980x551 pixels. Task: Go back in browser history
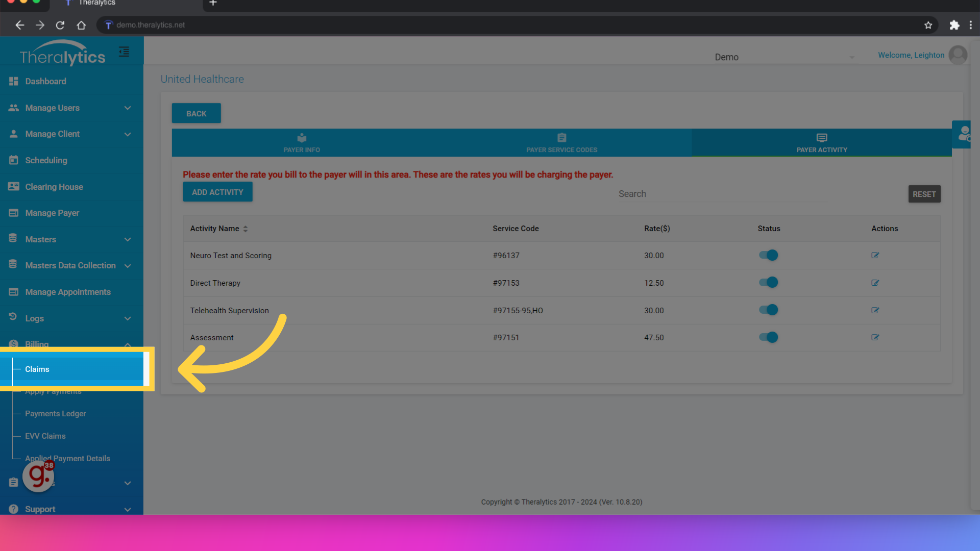(x=19, y=25)
